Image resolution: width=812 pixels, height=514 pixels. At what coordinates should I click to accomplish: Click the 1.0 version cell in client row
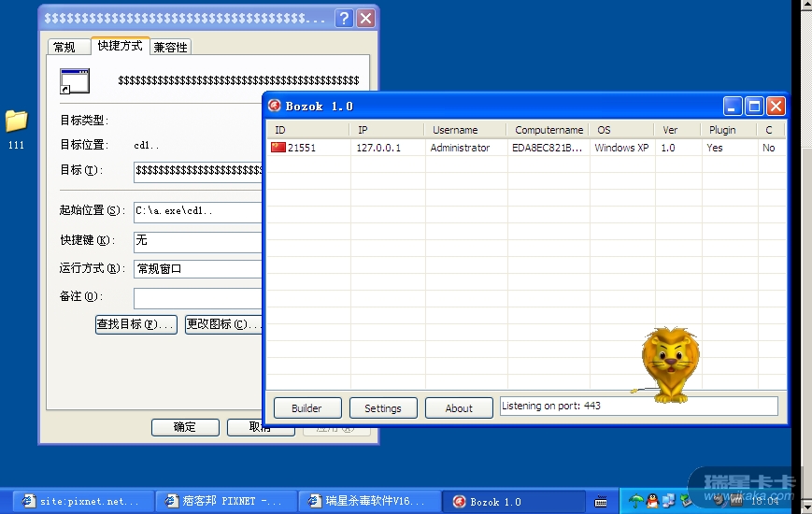(668, 148)
